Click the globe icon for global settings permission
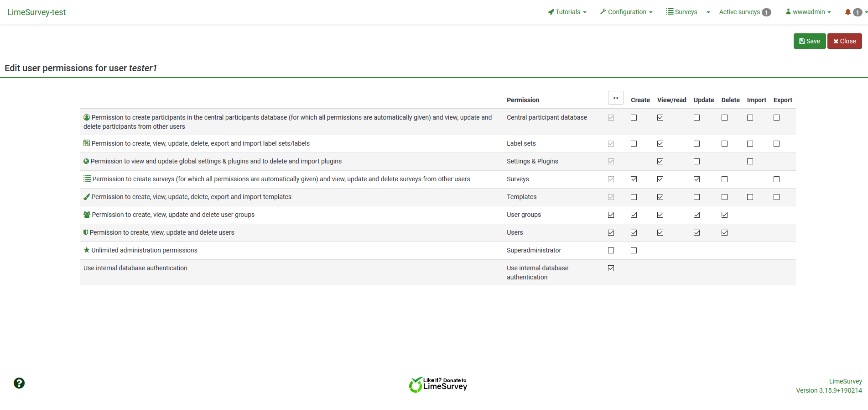Screen dimensions: 868x410 pos(86,161)
